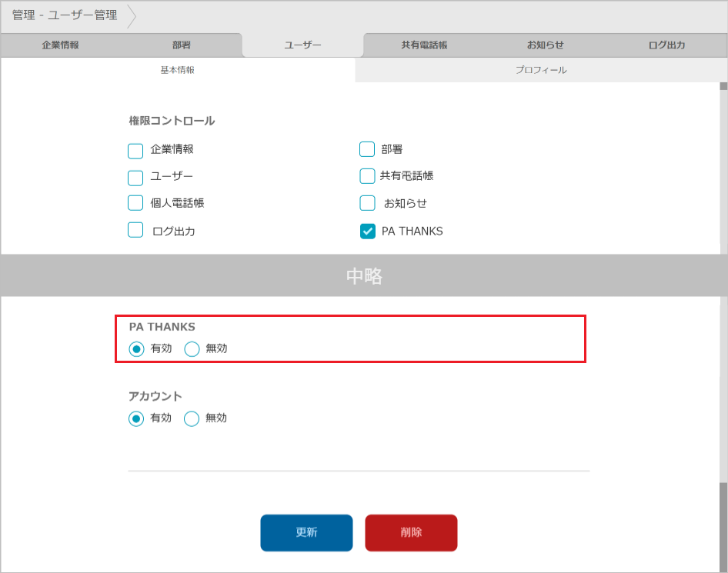Screen dimensions: 728x573
Task: Switch to プロフィール sub-tab
Action: pyautogui.click(x=540, y=70)
